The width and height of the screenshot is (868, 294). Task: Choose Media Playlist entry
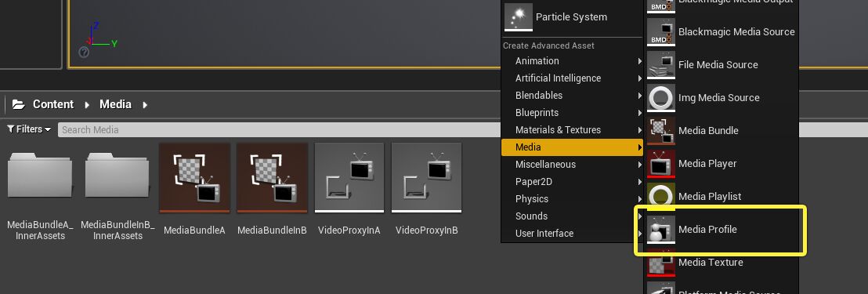point(722,196)
